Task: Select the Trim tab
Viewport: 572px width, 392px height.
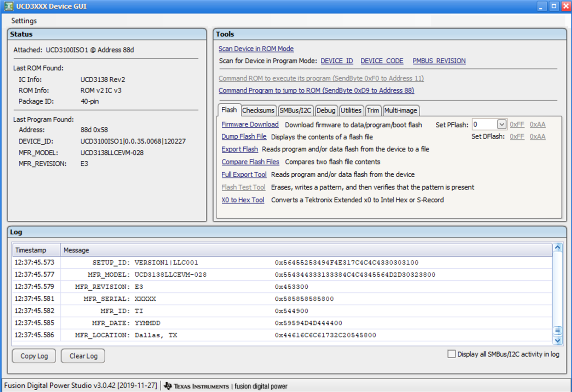Action: click(373, 110)
